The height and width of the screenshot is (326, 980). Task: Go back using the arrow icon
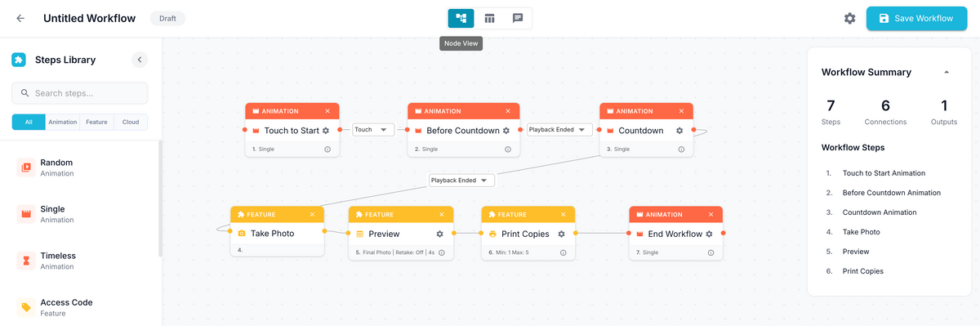pos(20,18)
